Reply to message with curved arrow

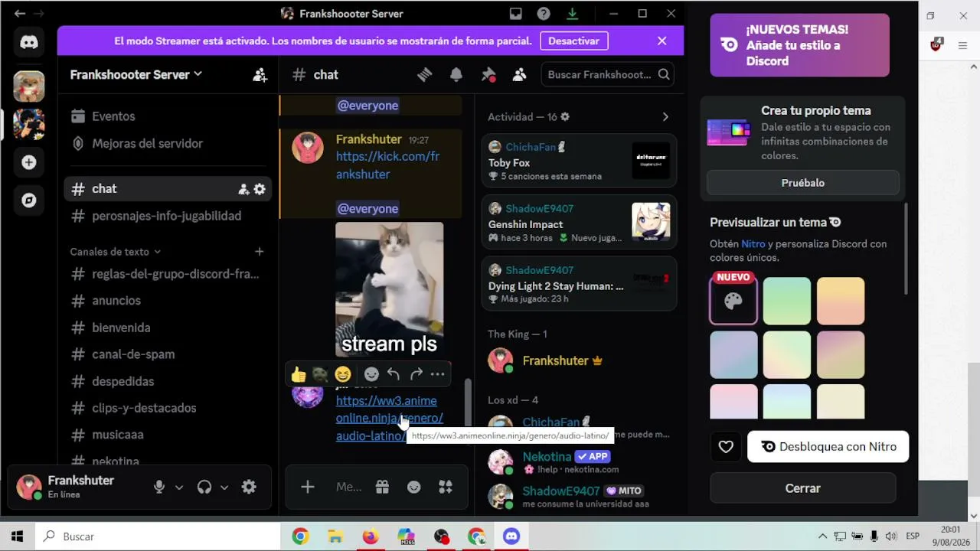[x=394, y=374]
